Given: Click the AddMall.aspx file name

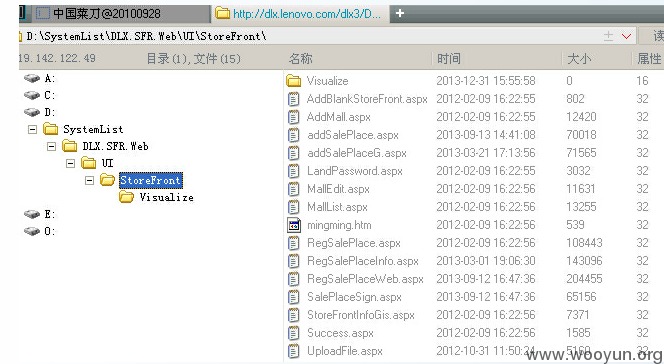Looking at the screenshot, I should 339,117.
